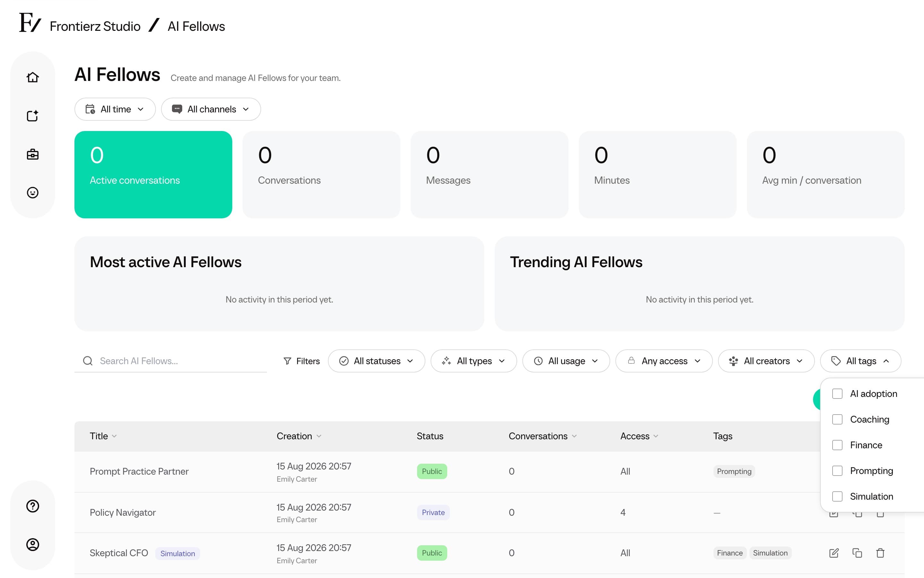924x578 pixels.
Task: Click the Private status badge
Action: click(433, 512)
